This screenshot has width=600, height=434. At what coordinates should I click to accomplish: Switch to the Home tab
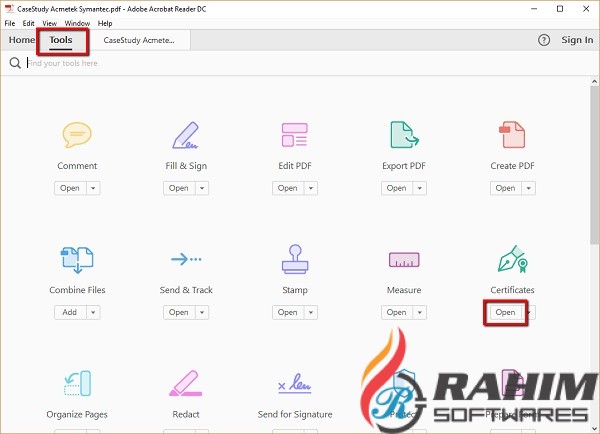coord(21,40)
